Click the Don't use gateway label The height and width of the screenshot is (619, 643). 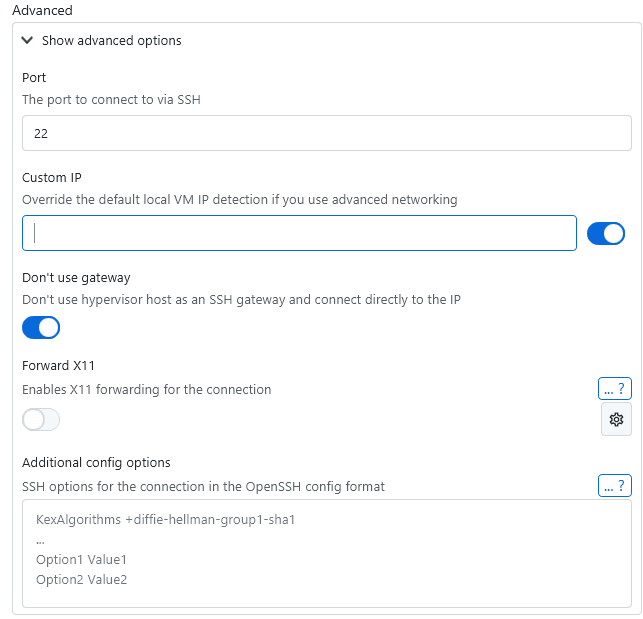76,277
